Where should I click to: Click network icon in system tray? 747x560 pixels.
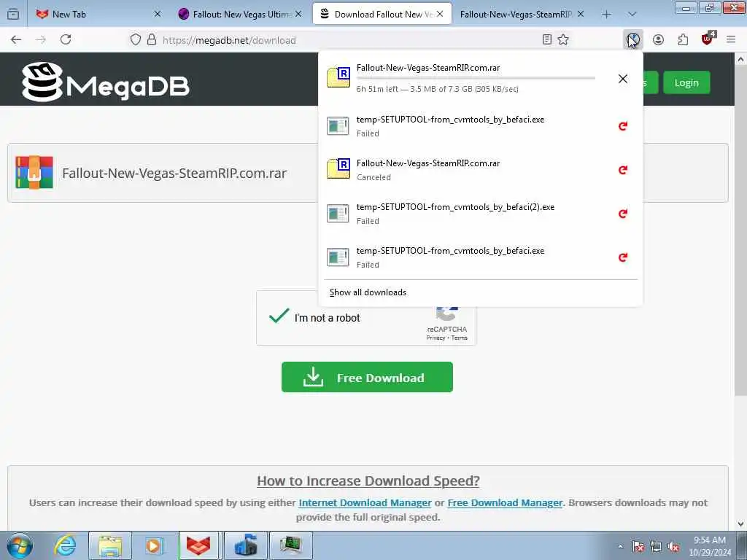[x=656, y=547]
